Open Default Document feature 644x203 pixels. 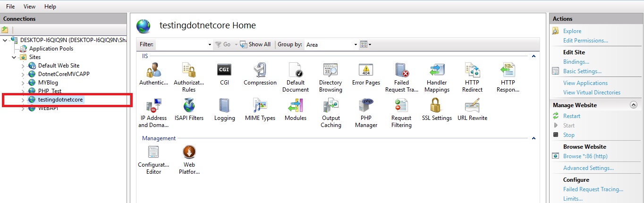coord(296,78)
